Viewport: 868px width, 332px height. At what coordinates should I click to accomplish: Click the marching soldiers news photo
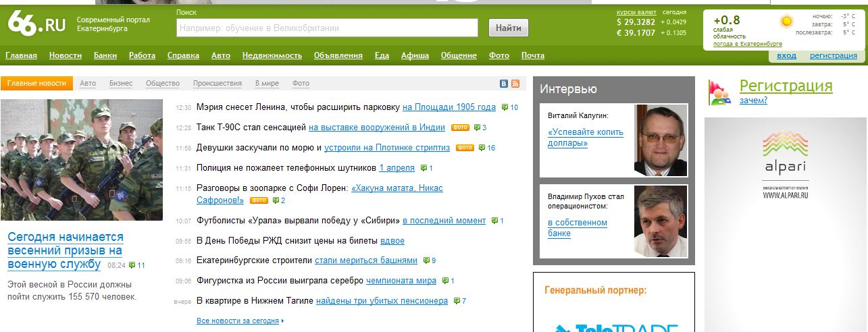(82, 160)
